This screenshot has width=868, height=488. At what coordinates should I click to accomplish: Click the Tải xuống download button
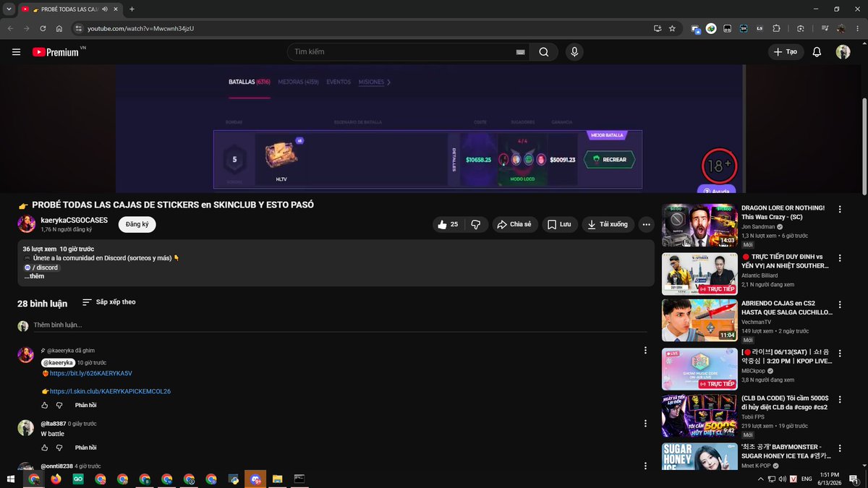click(x=608, y=224)
